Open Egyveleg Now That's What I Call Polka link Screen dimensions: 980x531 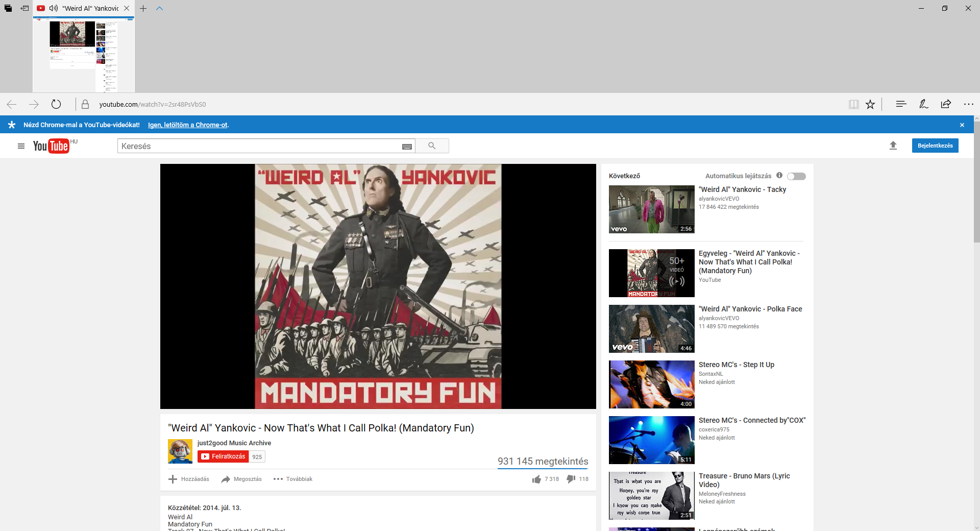pos(749,262)
